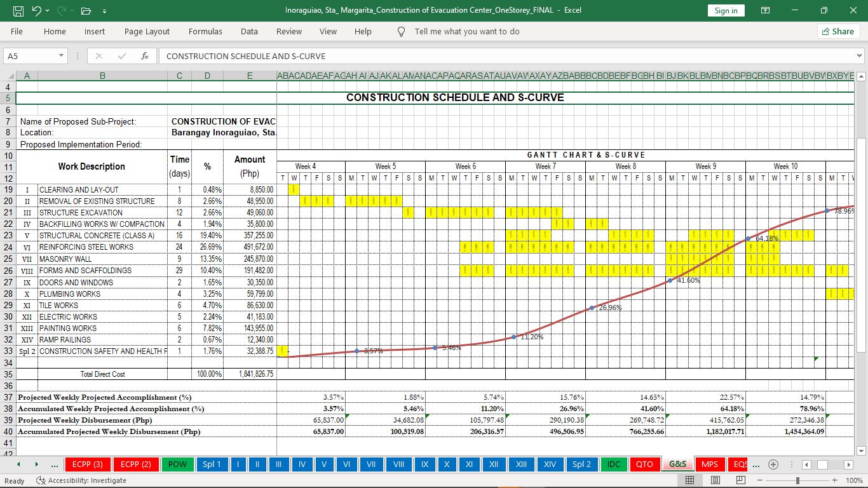Viewport: 868px width, 488px height.
Task: Open the Redo history dropdown arrow
Action: coord(73,11)
